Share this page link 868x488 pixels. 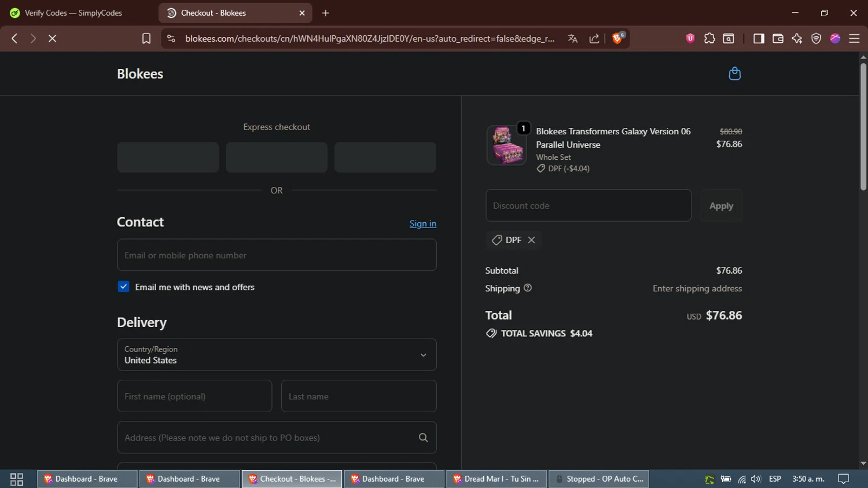pyautogui.click(x=594, y=38)
